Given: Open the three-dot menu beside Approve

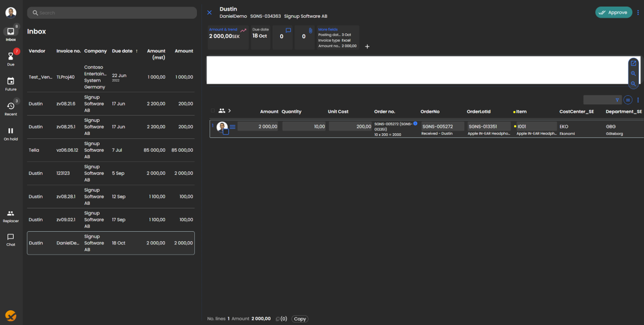Looking at the screenshot, I should [638, 13].
